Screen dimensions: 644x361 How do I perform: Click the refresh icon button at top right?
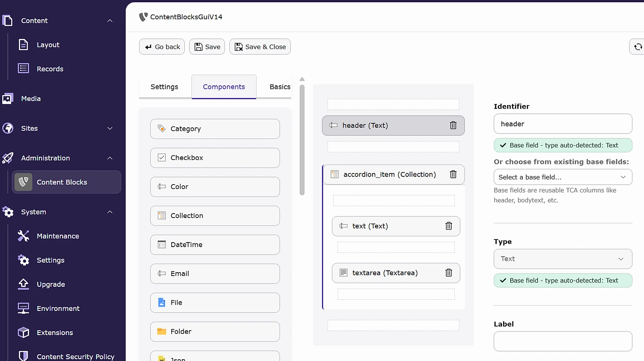click(637, 47)
